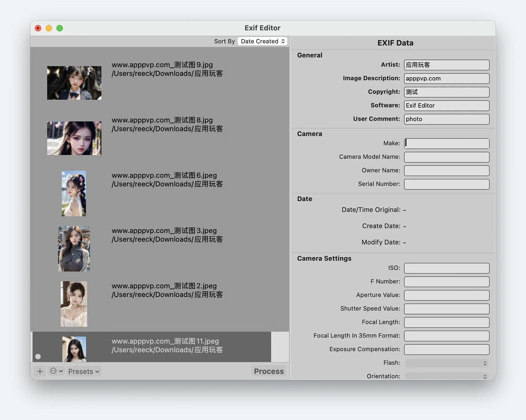Screen dimensions: 526x420
Task: Click the F Number field
Action: (x=446, y=282)
